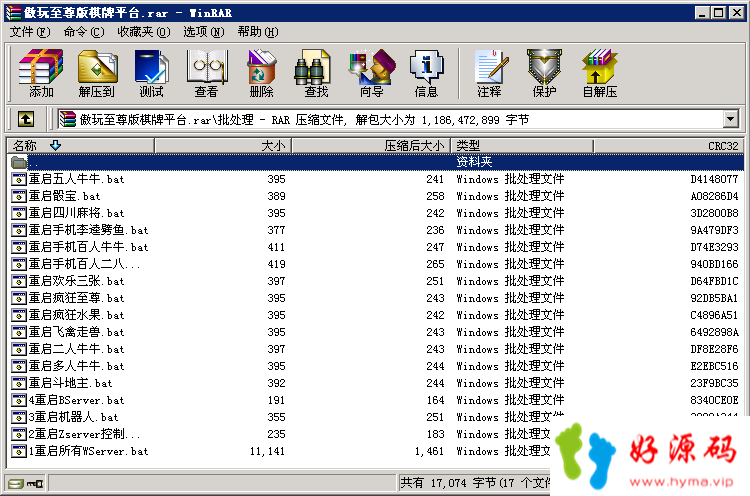Screen dimensions: 750x496
Task: Minimize the WinRAR window
Action: tap(702, 13)
